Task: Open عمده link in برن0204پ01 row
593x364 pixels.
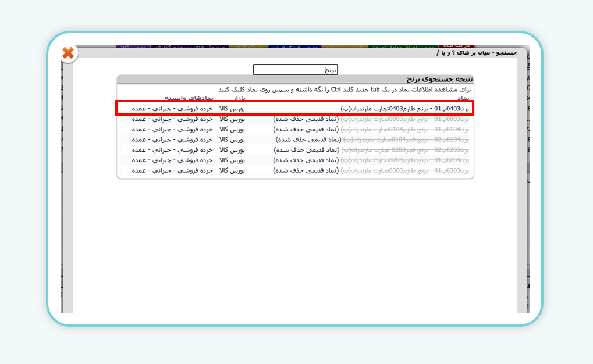Action: [140, 160]
